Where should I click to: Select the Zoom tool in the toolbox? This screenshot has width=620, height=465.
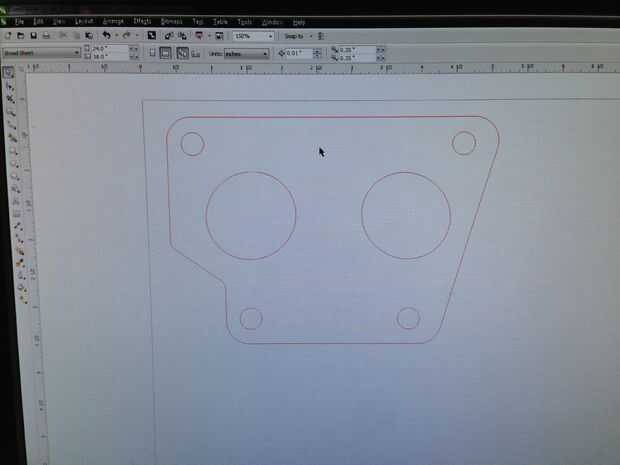tap(11, 113)
